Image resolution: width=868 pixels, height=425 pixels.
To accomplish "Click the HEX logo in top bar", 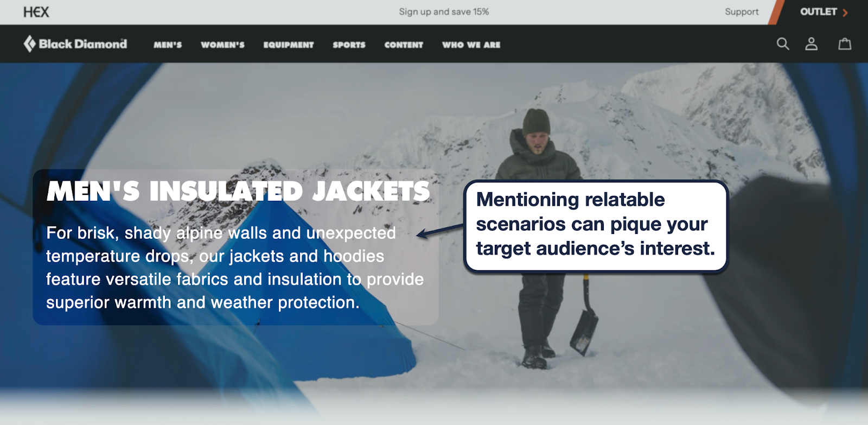I will [x=36, y=12].
